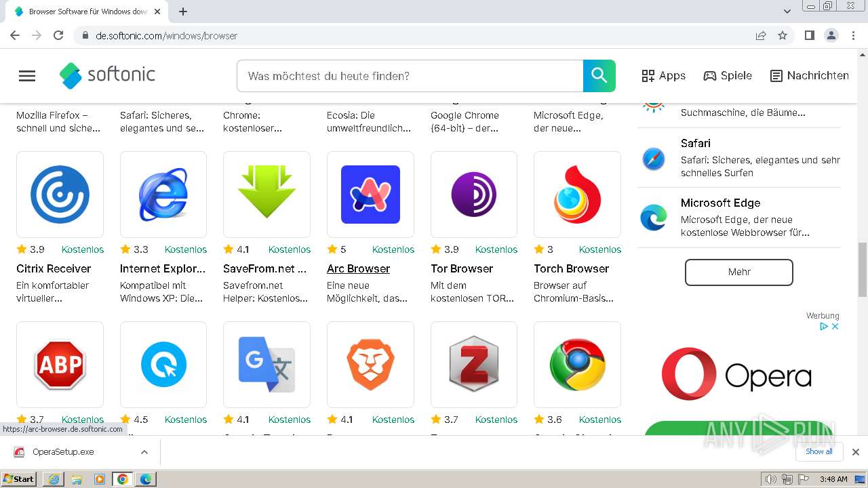Open the ABP Adblock Plus icon

60,365
